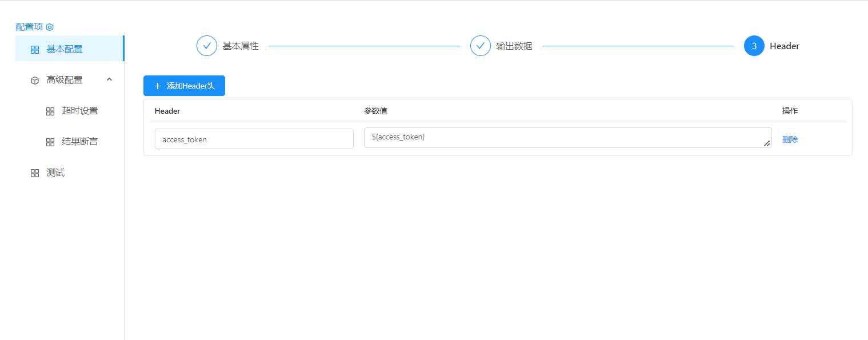The image size is (868, 340).
Task: Click the grid icon beside 结果断言
Action: 50,142
